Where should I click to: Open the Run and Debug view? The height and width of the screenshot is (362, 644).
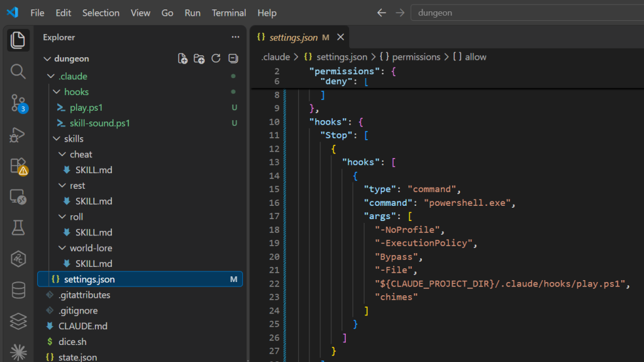pyautogui.click(x=18, y=134)
